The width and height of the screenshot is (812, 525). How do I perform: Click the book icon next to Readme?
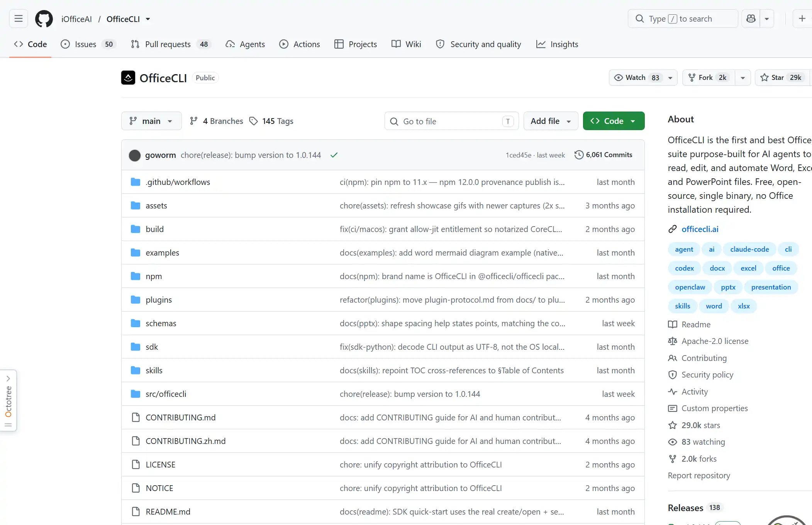673,324
